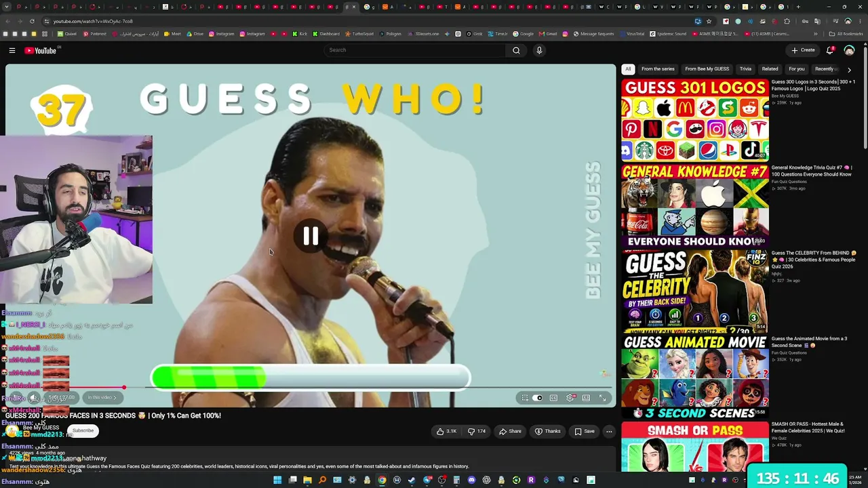Pause the video with center button

click(x=311, y=235)
